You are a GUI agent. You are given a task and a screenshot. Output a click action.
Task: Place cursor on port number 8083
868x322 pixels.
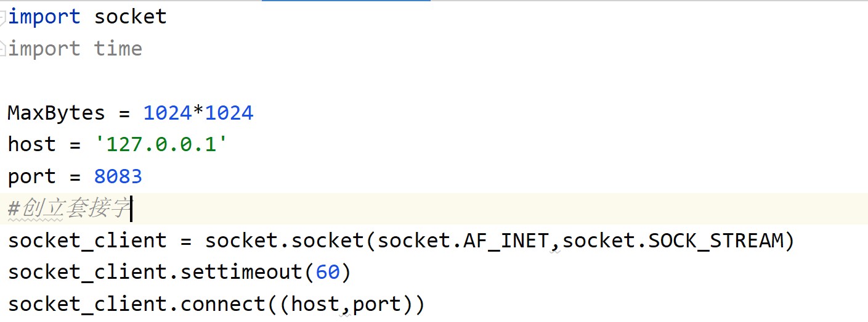click(x=118, y=177)
